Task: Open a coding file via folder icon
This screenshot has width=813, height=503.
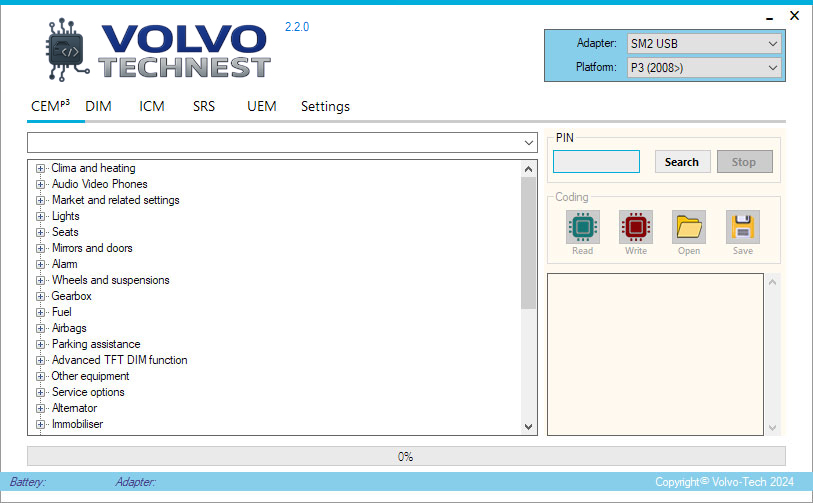Action: point(689,227)
